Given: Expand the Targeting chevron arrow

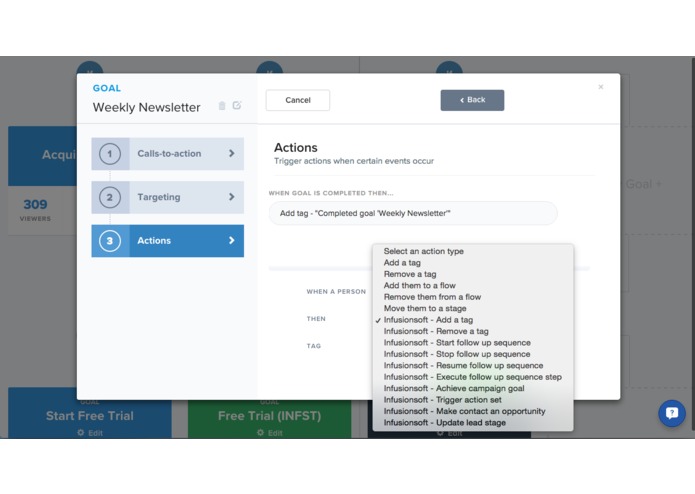Looking at the screenshot, I should click(231, 197).
